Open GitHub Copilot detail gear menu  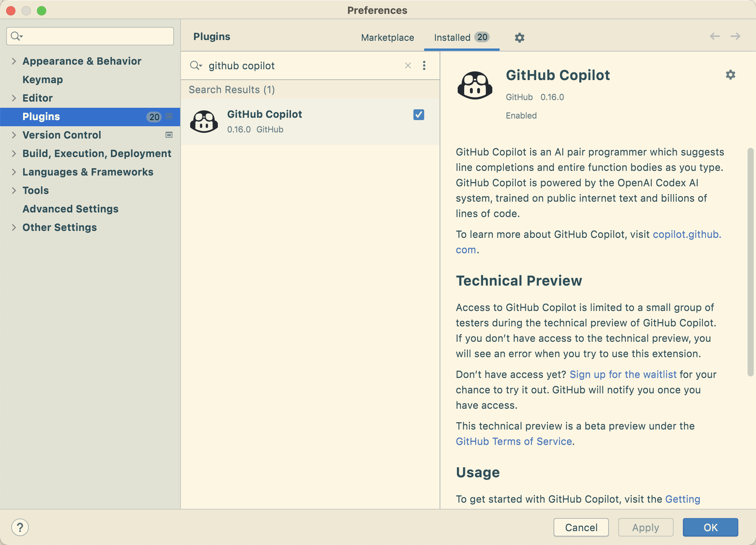pos(730,75)
